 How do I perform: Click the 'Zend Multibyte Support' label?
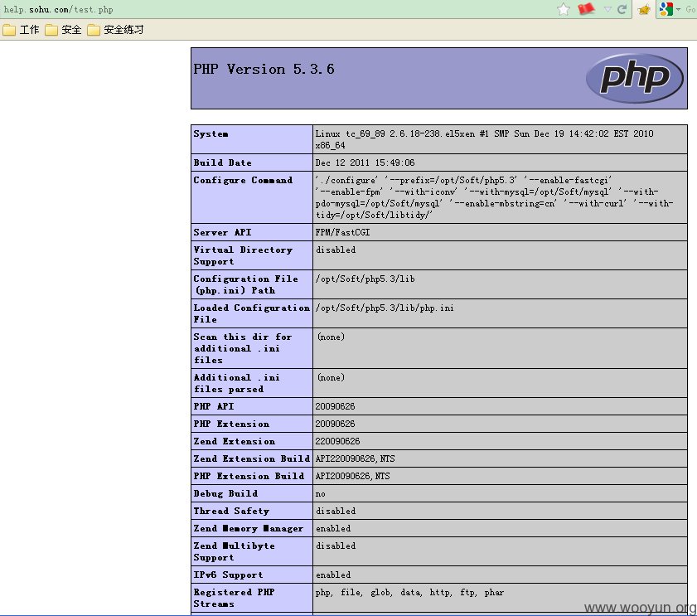234,551
